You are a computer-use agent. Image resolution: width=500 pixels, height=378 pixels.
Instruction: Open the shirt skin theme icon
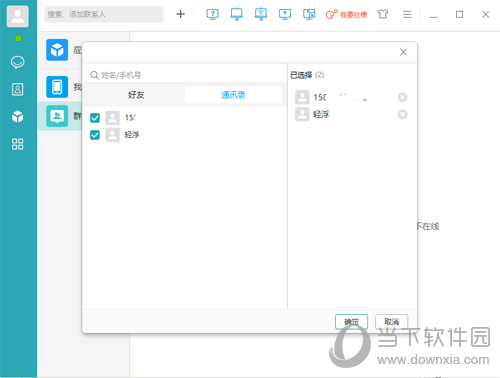[x=383, y=14]
